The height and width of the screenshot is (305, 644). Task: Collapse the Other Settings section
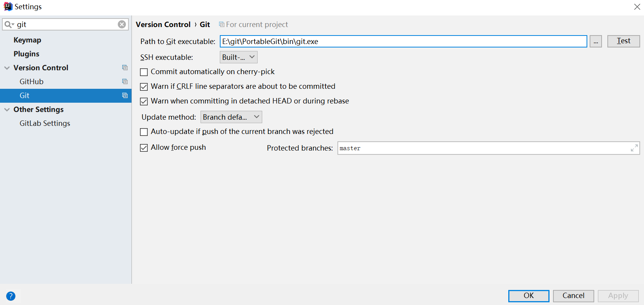click(7, 109)
